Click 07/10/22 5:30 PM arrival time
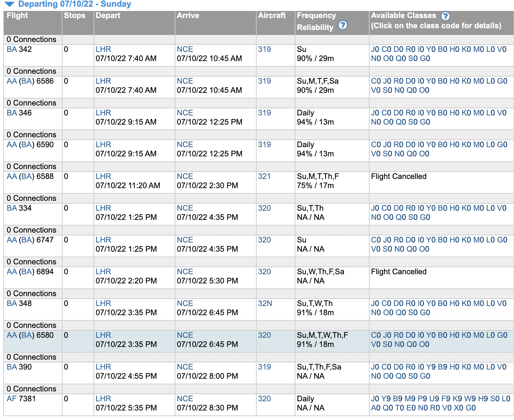 coord(207,281)
